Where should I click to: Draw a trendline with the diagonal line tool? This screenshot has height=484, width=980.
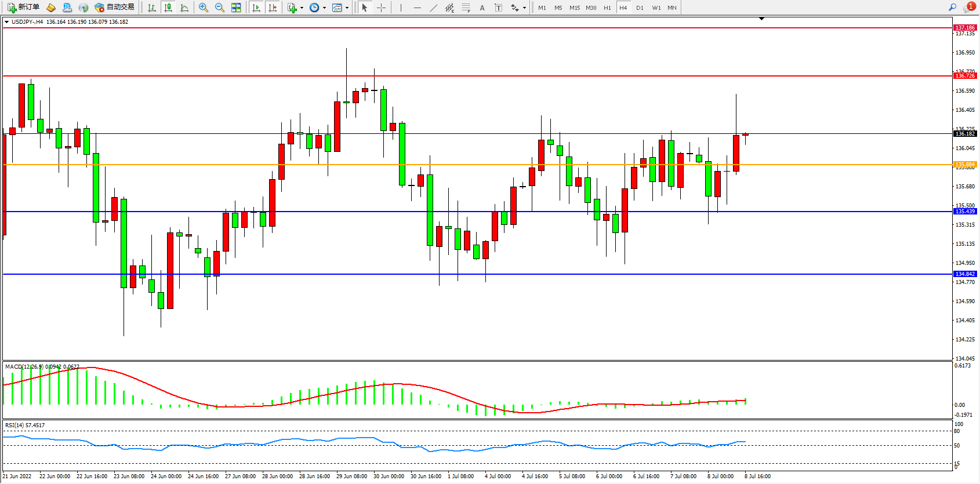(434, 8)
